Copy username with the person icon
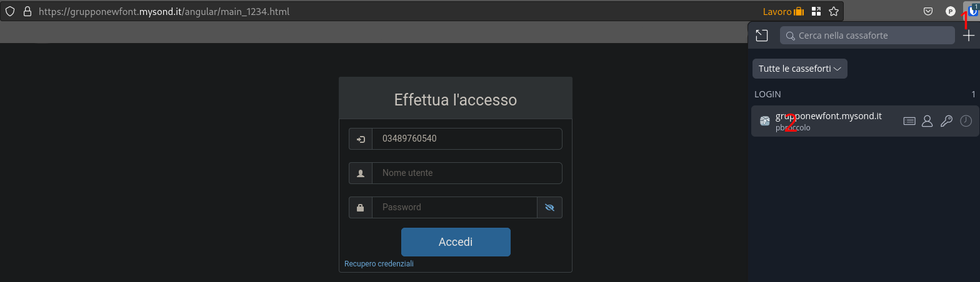The height and width of the screenshot is (282, 980). (x=927, y=121)
